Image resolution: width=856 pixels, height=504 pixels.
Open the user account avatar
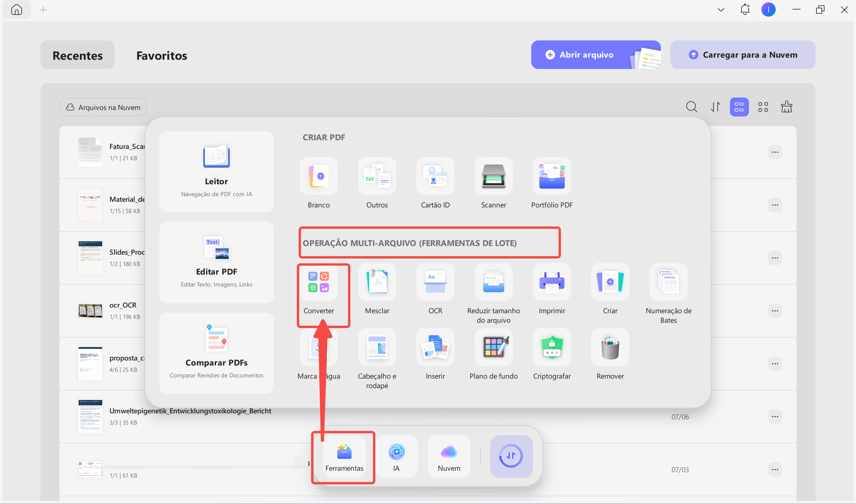pyautogui.click(x=768, y=10)
